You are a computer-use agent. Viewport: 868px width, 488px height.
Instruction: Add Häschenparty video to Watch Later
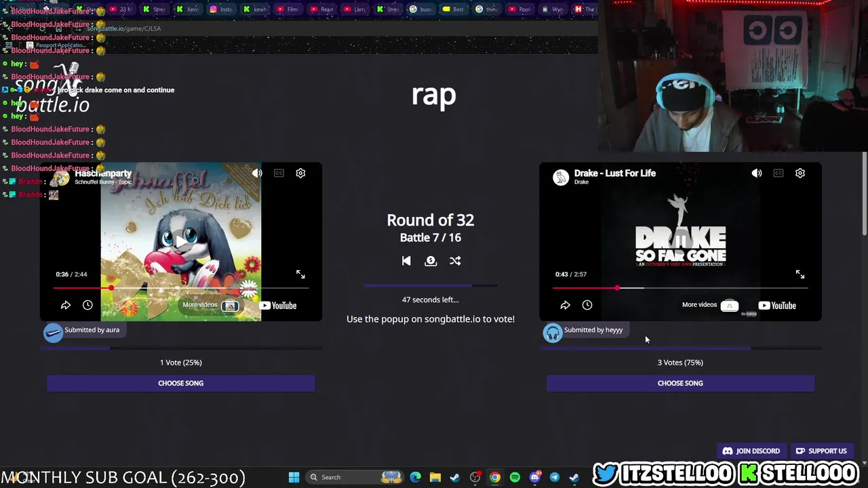pyautogui.click(x=87, y=305)
